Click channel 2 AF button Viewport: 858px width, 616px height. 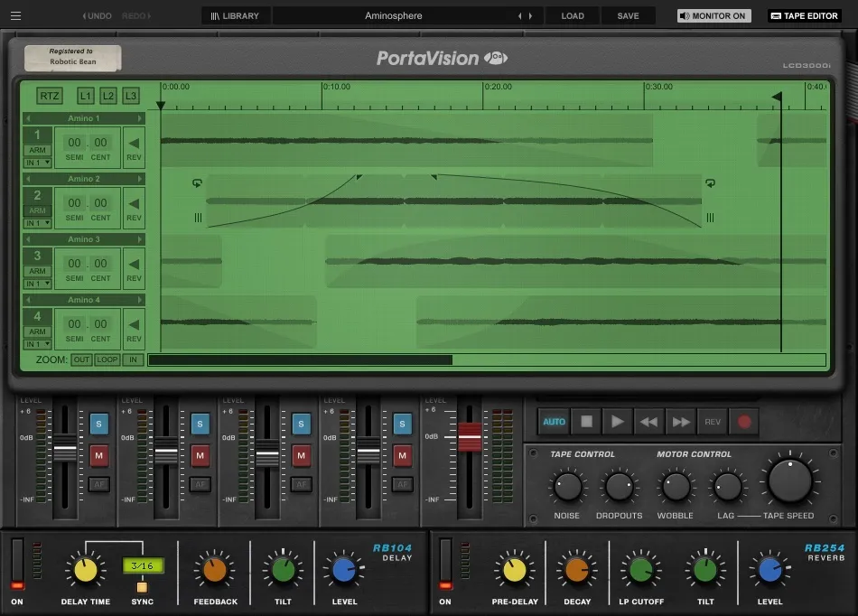pos(201,484)
